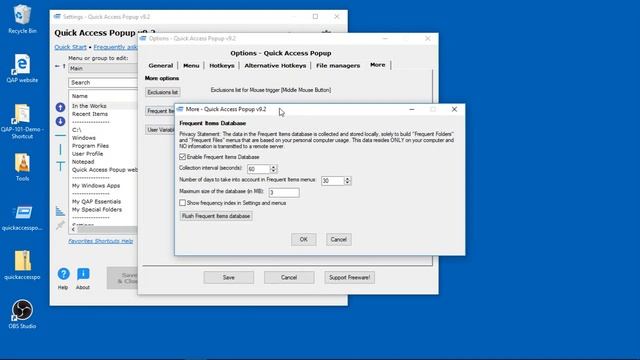
Task: Click the Maximum size of database field
Action: pos(284,192)
